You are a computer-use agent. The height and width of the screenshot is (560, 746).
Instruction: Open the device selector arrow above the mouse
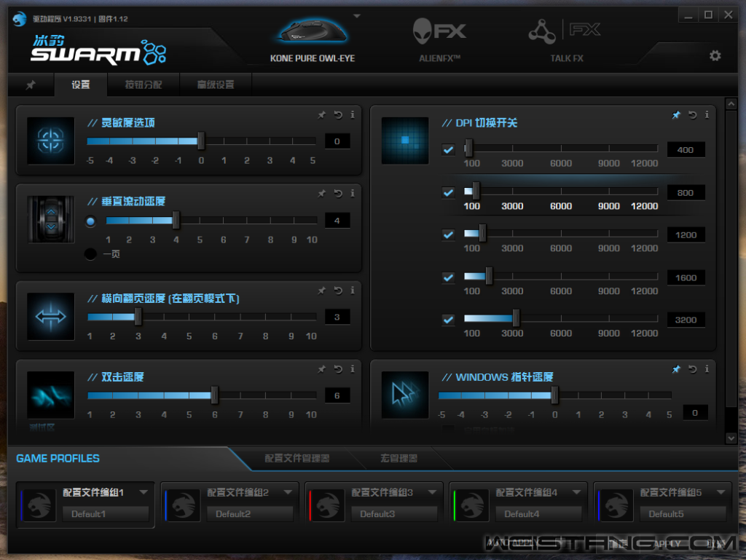tap(357, 16)
